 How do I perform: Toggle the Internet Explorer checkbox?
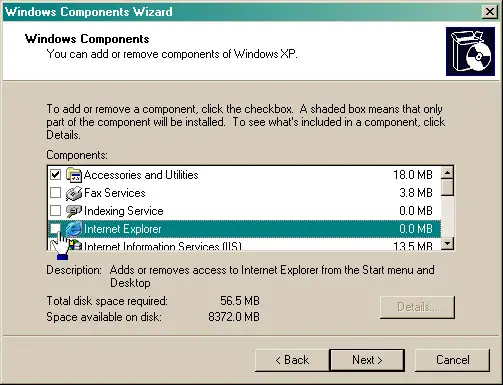(55, 229)
